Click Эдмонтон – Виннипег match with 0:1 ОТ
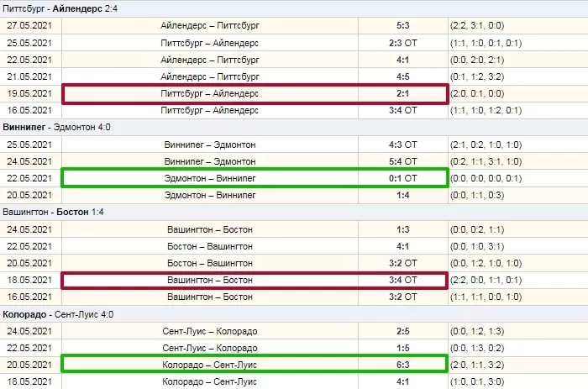Screen dimensions: 588x389 (210, 178)
